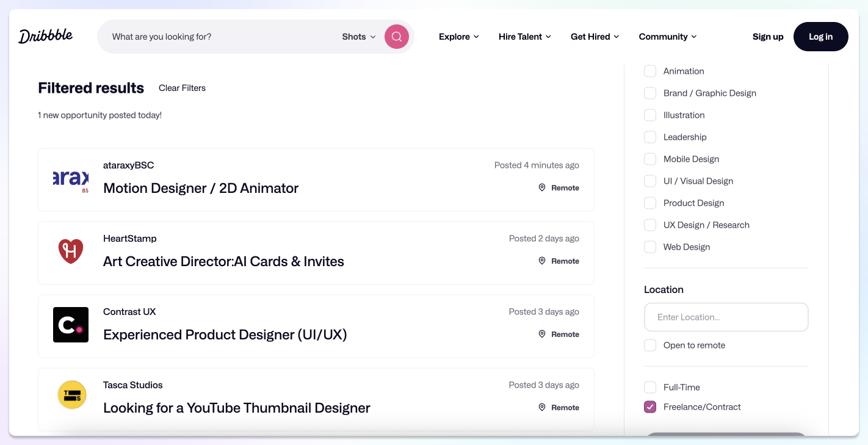Click location pin on Motion Designer listing
Image resolution: width=868 pixels, height=445 pixels.
[542, 188]
